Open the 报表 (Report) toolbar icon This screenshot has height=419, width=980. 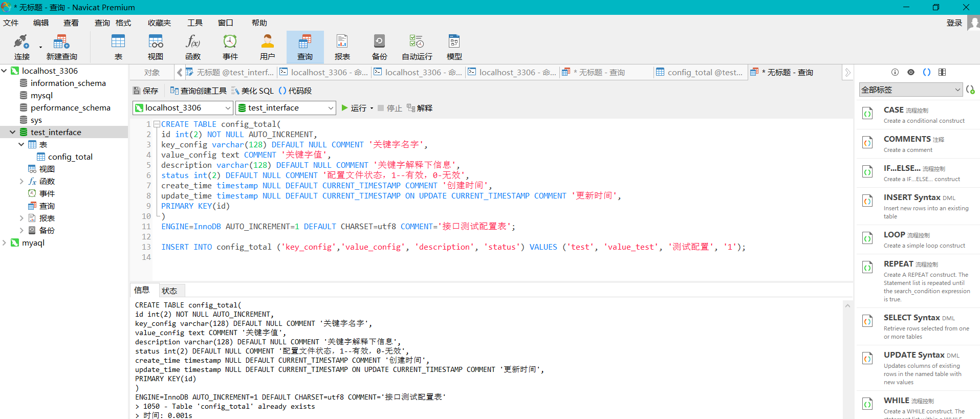point(342,47)
